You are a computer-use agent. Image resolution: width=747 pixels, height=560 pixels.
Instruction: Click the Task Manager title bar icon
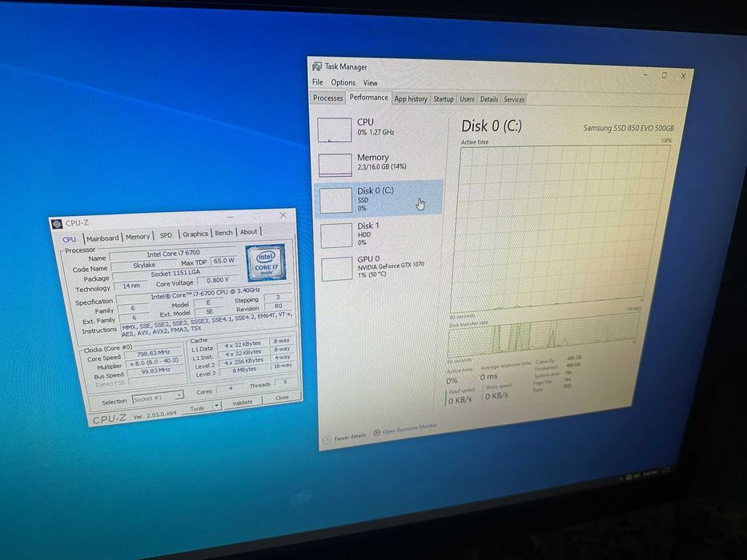click(317, 66)
